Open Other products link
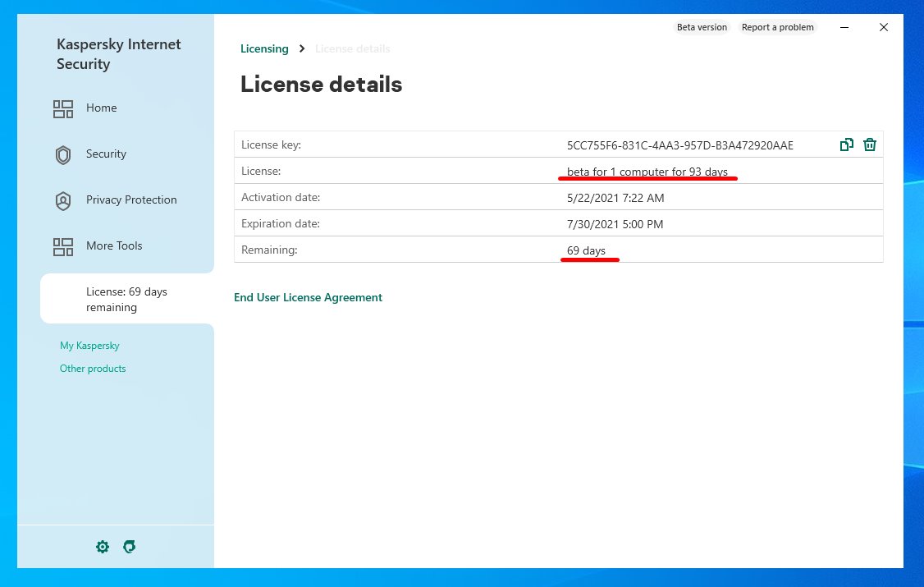The image size is (924, 587). pos(93,369)
